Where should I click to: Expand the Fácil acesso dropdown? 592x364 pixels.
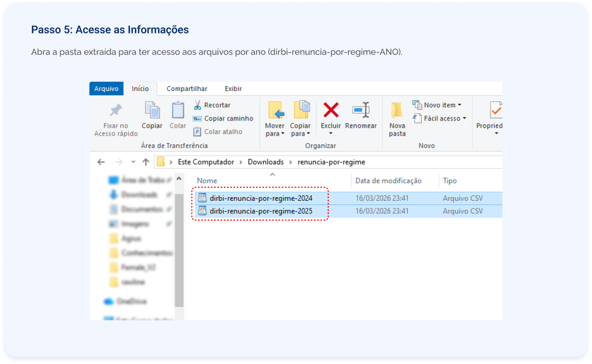click(439, 118)
